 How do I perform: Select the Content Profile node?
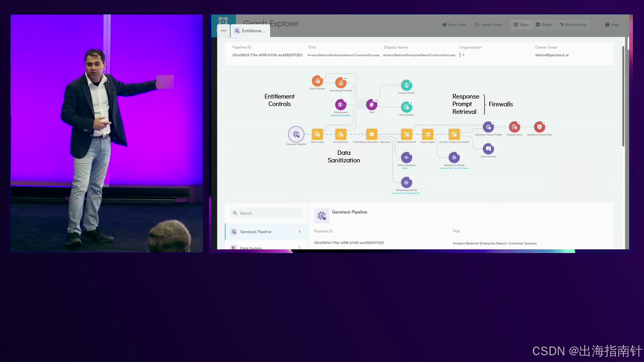[406, 85]
